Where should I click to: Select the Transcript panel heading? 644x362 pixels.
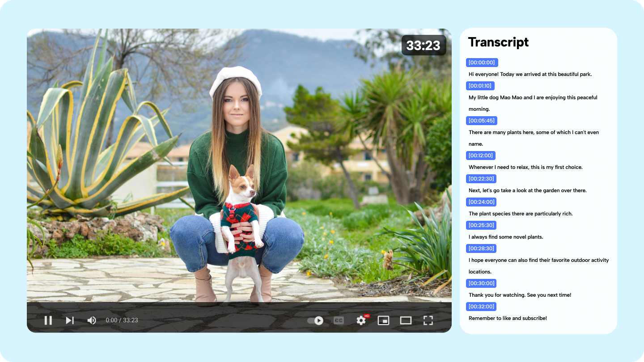point(498,42)
